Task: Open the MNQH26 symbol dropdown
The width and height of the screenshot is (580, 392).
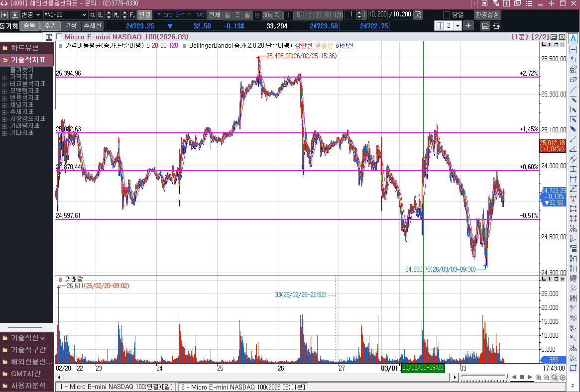Action: (84, 15)
